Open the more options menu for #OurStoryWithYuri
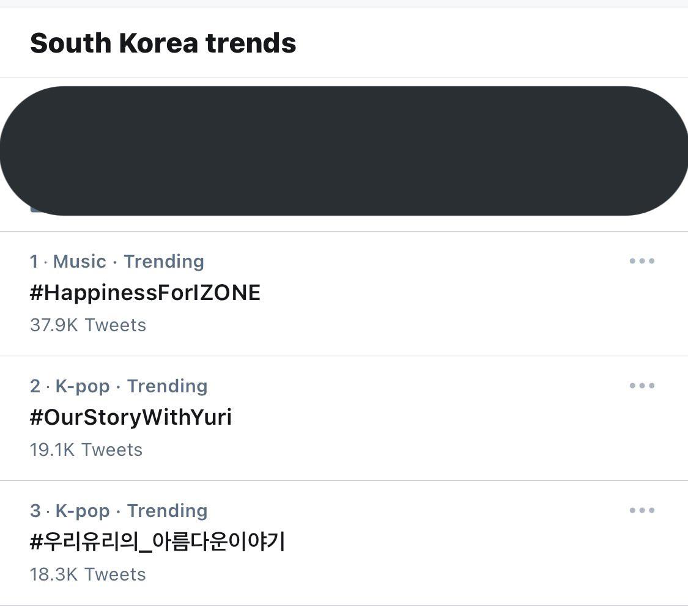The height and width of the screenshot is (616, 688). click(x=640, y=386)
